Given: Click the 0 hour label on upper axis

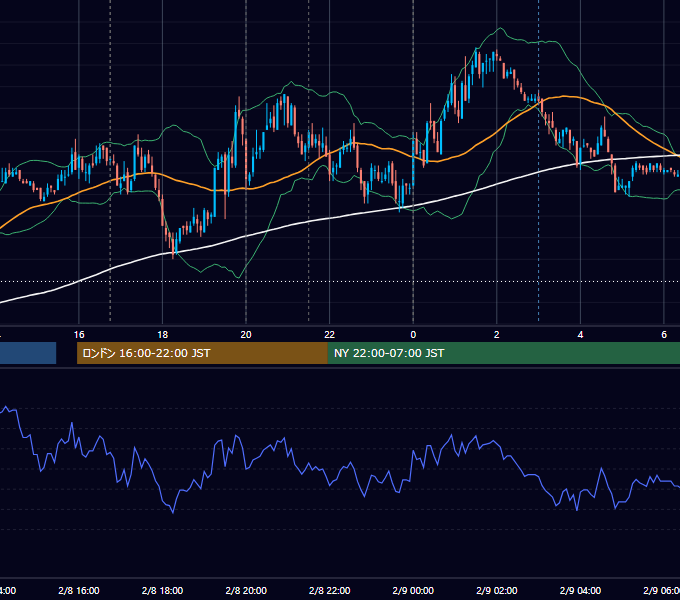Looking at the screenshot, I should pos(413,335).
